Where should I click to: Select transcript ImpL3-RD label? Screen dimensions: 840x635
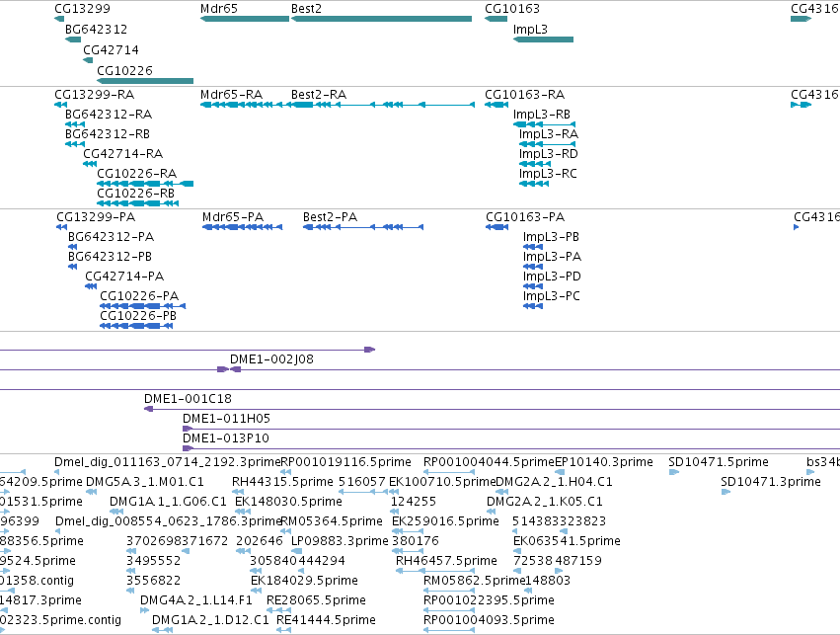[x=549, y=154]
